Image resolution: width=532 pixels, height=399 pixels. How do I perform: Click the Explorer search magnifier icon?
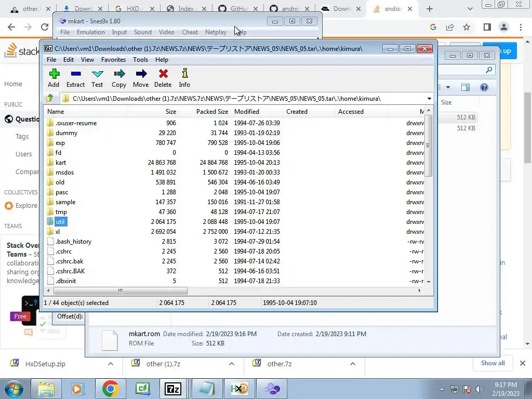click(489, 70)
